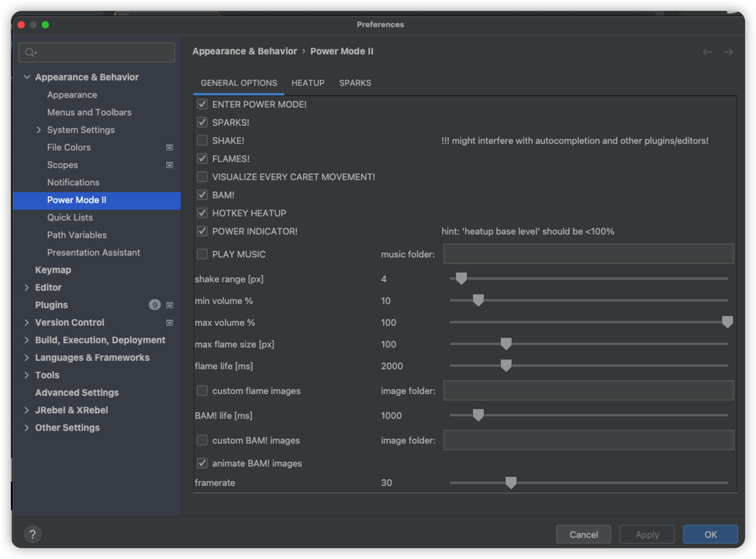The width and height of the screenshot is (756, 559).
Task: Click flame life slider thumb
Action: pyautogui.click(x=506, y=365)
